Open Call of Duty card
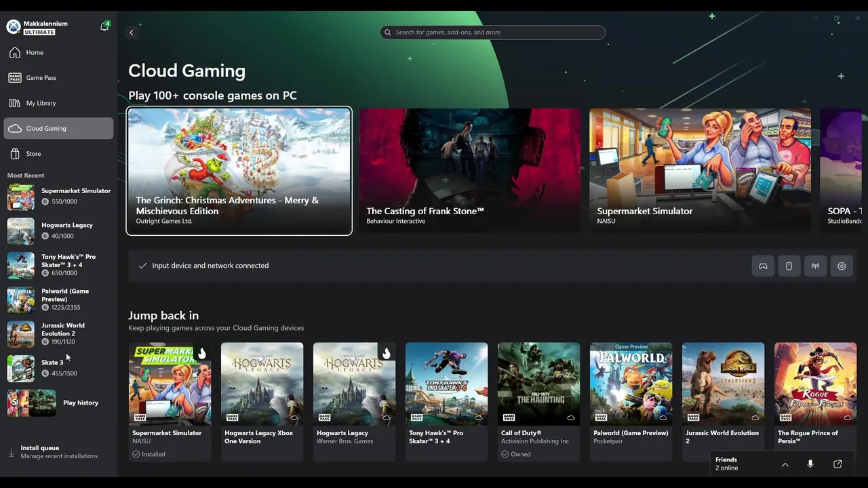The height and width of the screenshot is (488, 868). tap(538, 402)
